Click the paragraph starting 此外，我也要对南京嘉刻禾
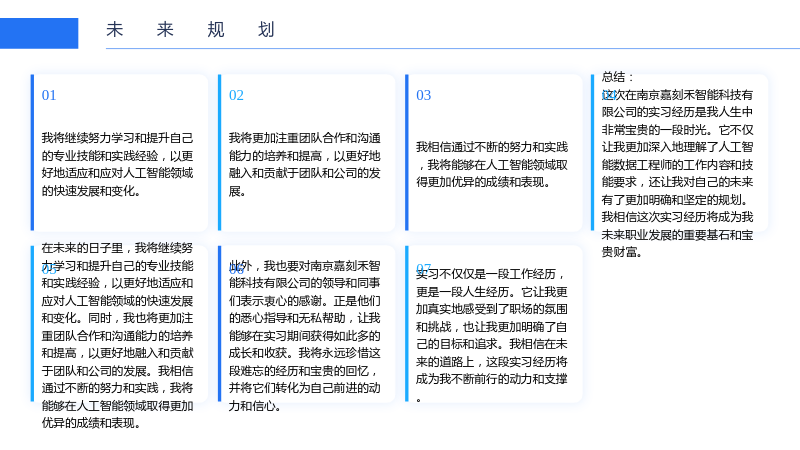Viewport: 800px width, 450px height. pyautogui.click(x=305, y=335)
